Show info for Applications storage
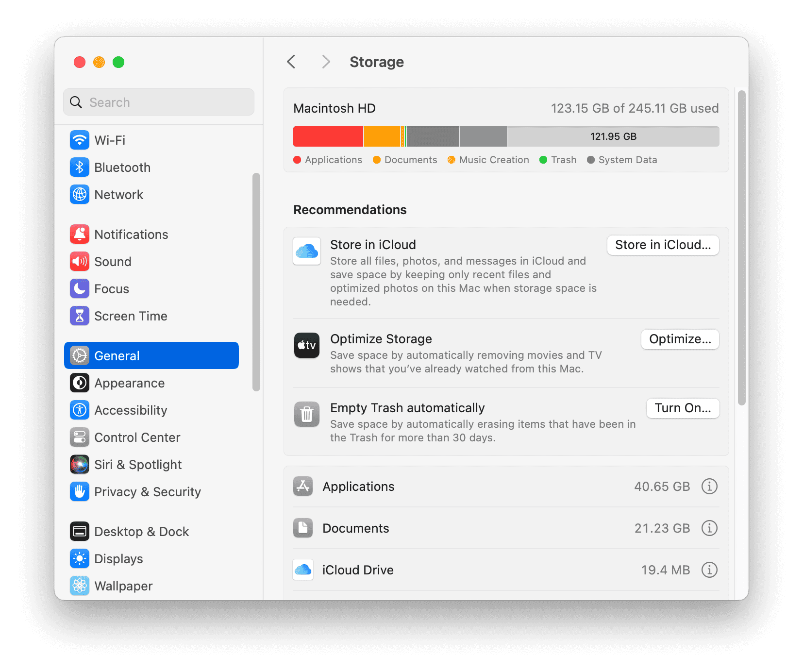Viewport: 803px width, 672px height. (709, 487)
